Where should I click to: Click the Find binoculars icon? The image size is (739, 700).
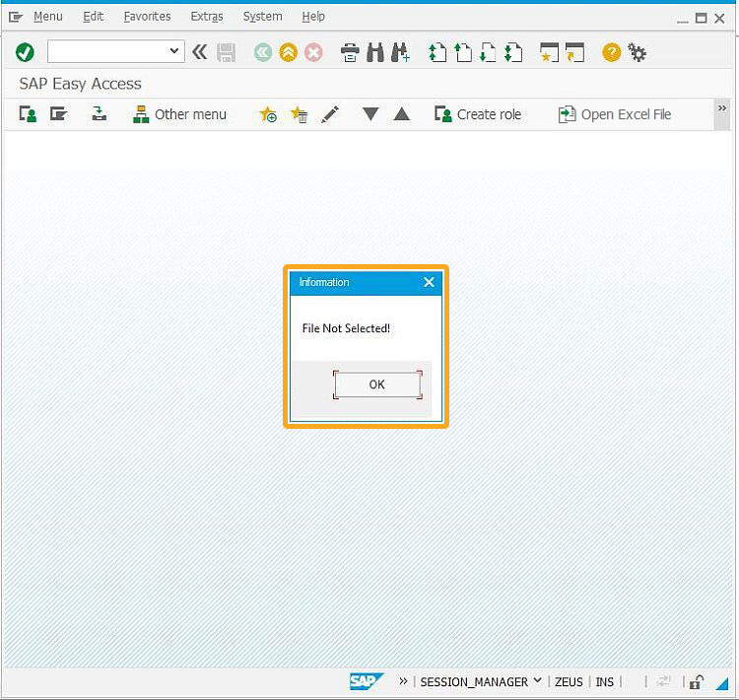[x=375, y=52]
